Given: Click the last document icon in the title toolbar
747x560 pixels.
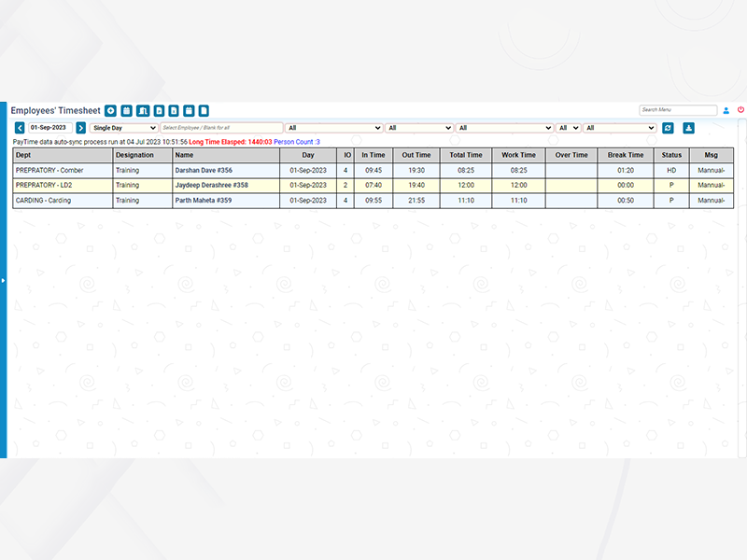Looking at the screenshot, I should pyautogui.click(x=204, y=111).
